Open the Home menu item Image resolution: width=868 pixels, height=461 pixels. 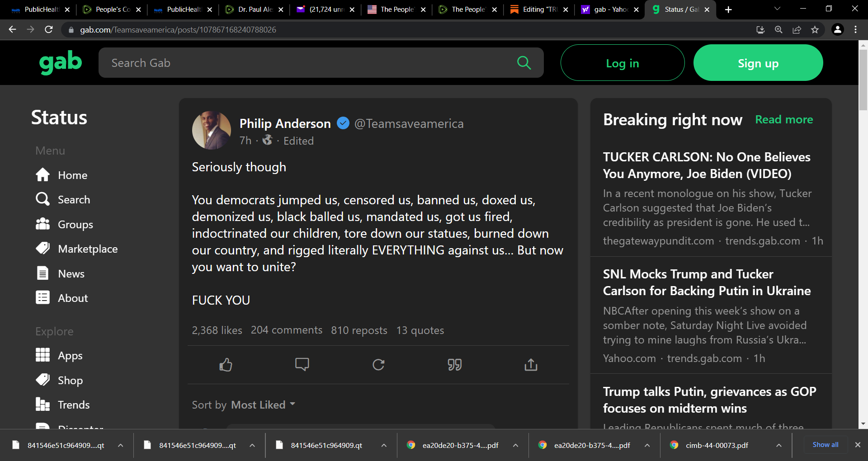[x=61, y=175]
